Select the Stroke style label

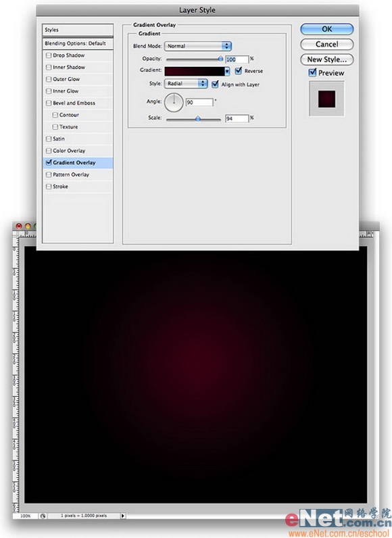60,187
